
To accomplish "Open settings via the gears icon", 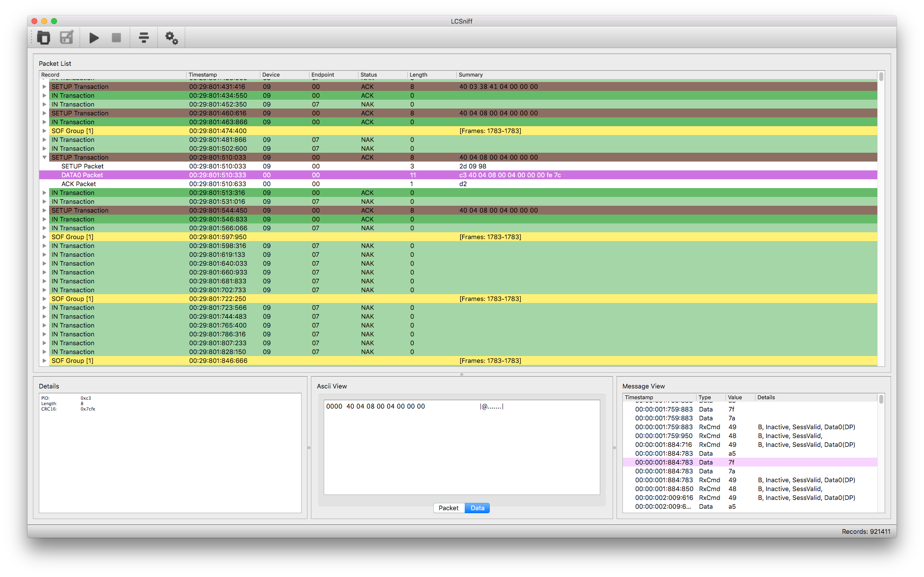I will (x=171, y=37).
